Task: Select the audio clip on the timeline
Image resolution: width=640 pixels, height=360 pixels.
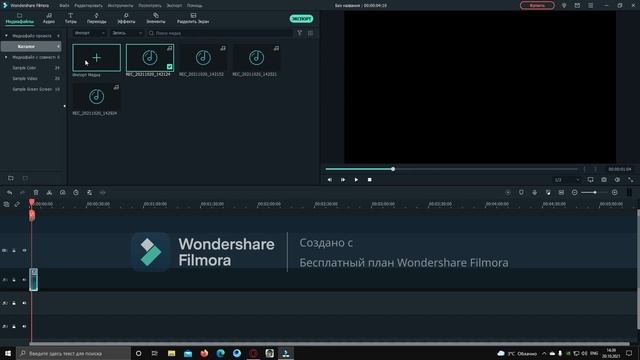Action: click(33, 280)
